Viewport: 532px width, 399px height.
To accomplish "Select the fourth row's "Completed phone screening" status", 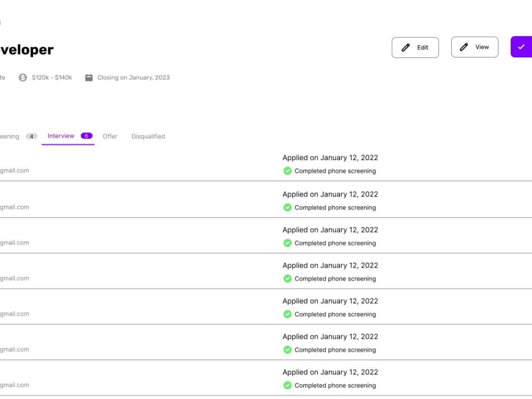I will click(x=335, y=279).
